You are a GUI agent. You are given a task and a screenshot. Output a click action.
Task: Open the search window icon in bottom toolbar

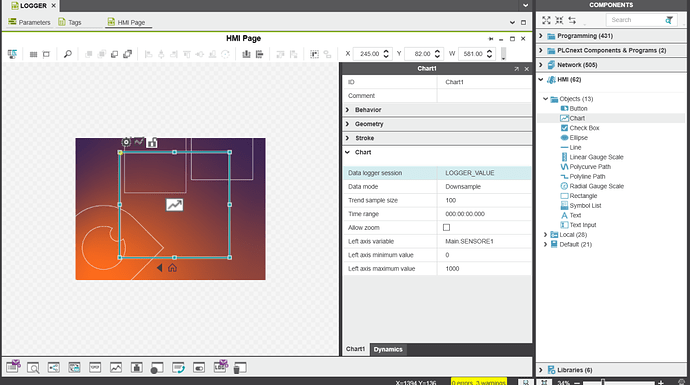pos(33,367)
